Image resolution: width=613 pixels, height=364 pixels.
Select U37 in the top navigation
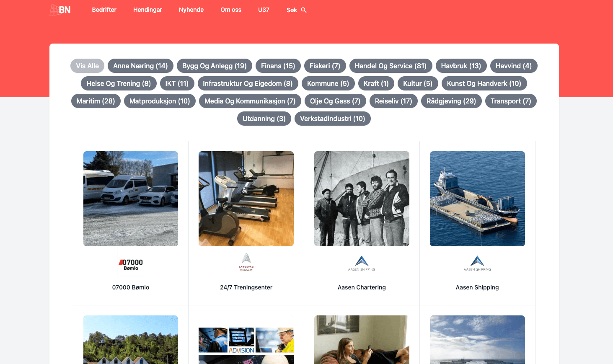(264, 10)
